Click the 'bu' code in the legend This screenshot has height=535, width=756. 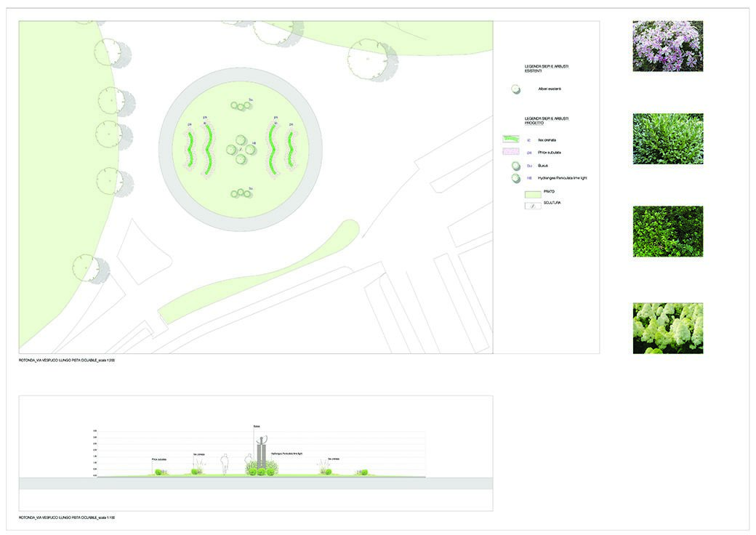[x=529, y=166]
